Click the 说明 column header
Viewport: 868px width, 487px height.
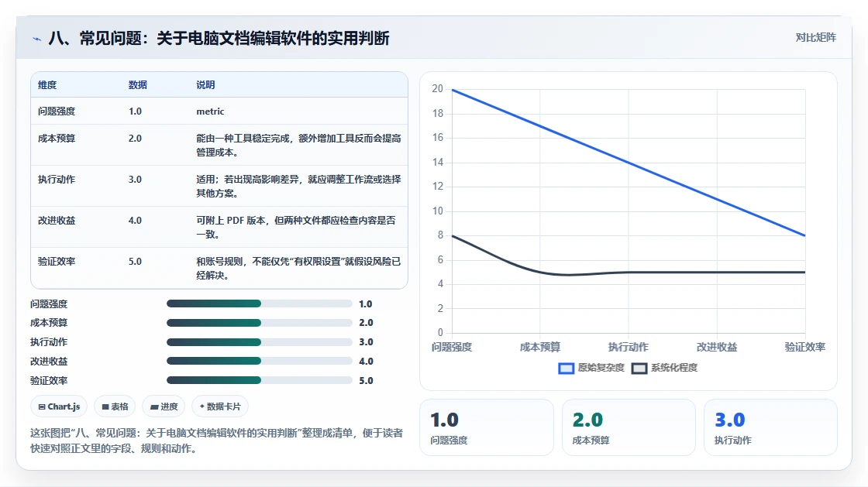point(205,84)
